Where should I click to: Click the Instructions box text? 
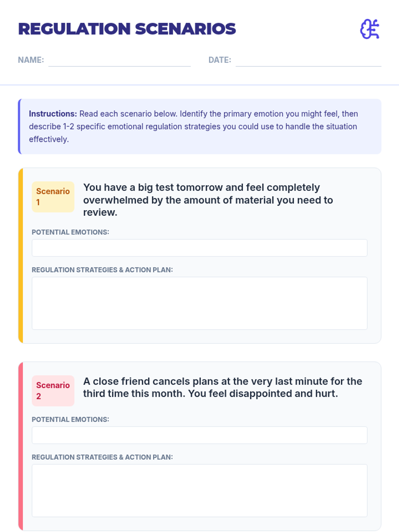click(194, 126)
